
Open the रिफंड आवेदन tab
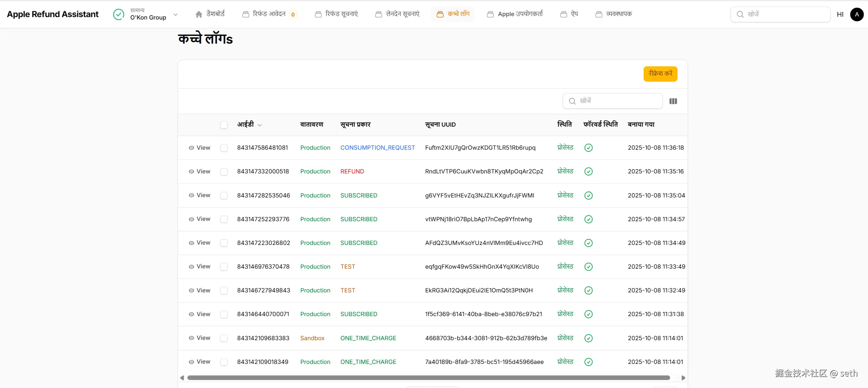tap(269, 14)
